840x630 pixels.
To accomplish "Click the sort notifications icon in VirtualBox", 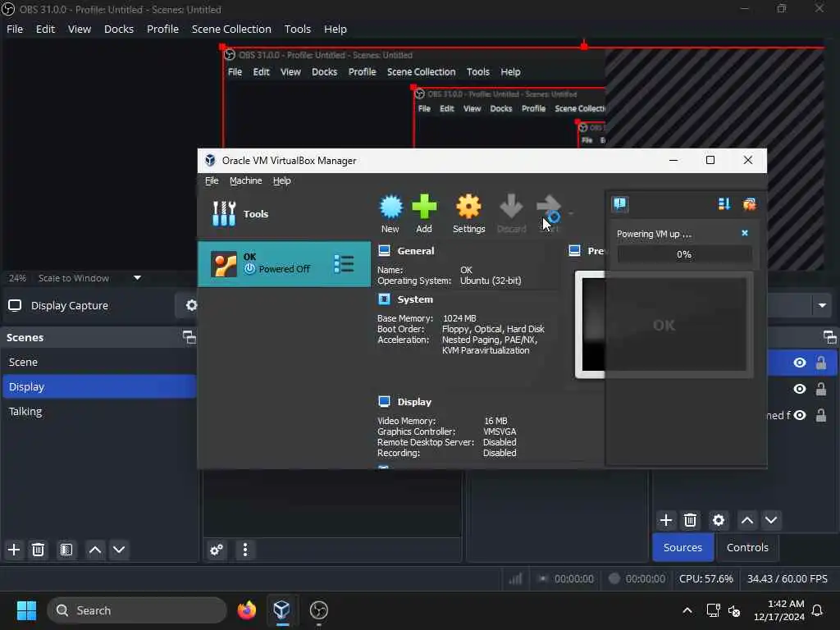I will coord(724,203).
